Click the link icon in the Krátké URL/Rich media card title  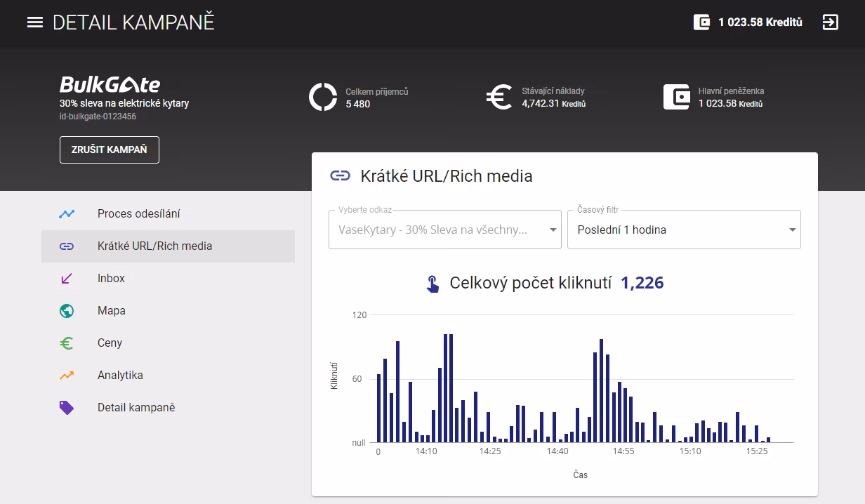pos(340,175)
